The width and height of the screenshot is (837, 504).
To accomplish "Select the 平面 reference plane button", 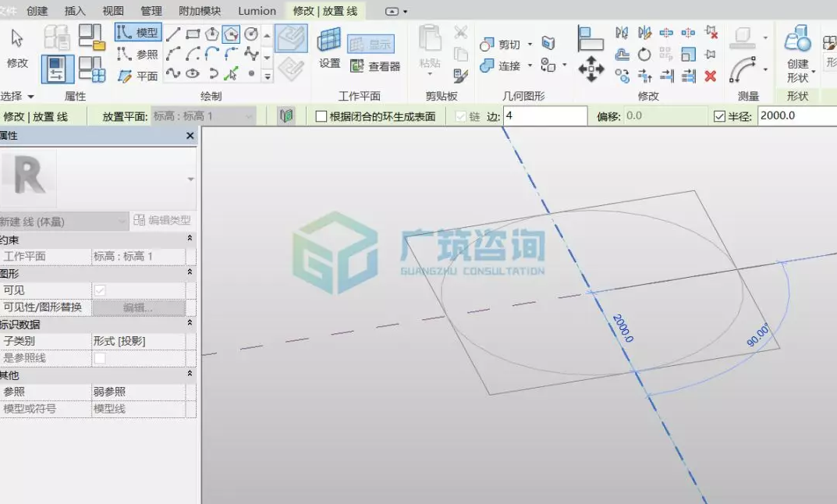I will tap(138, 76).
